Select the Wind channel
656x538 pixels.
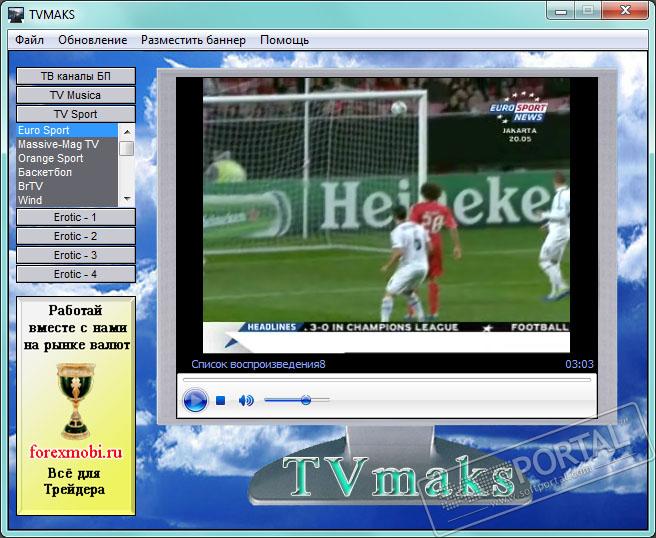tap(67, 200)
